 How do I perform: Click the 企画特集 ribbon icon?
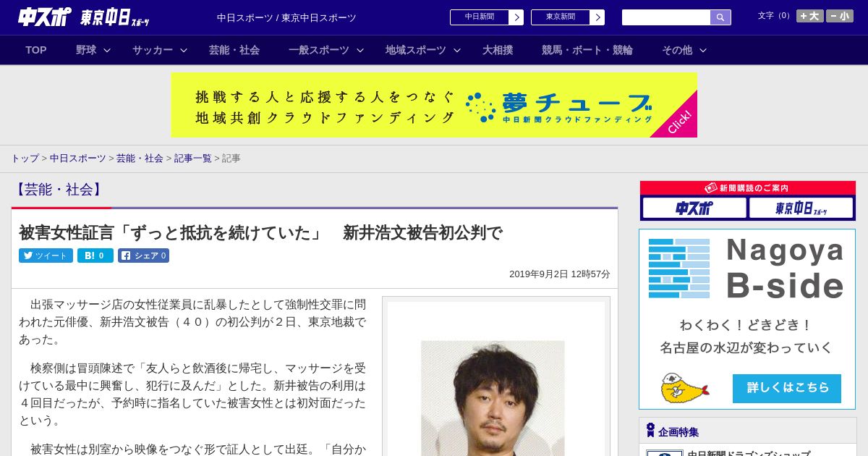tap(650, 431)
